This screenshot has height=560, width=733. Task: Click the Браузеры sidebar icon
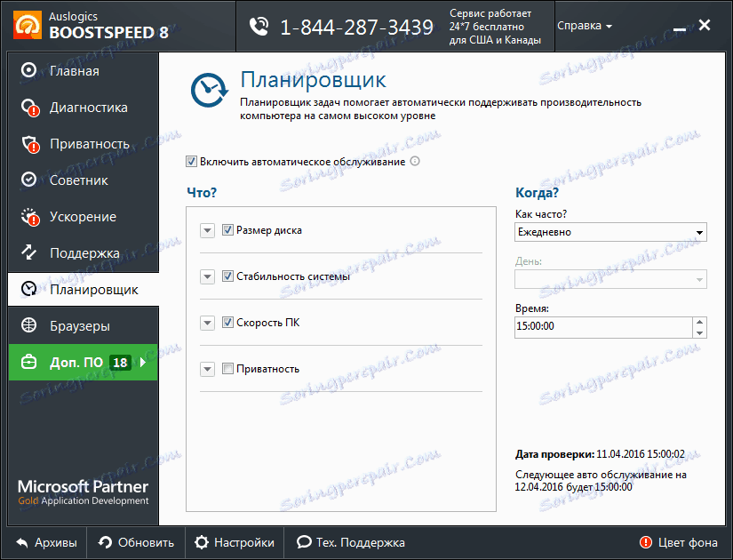click(27, 325)
